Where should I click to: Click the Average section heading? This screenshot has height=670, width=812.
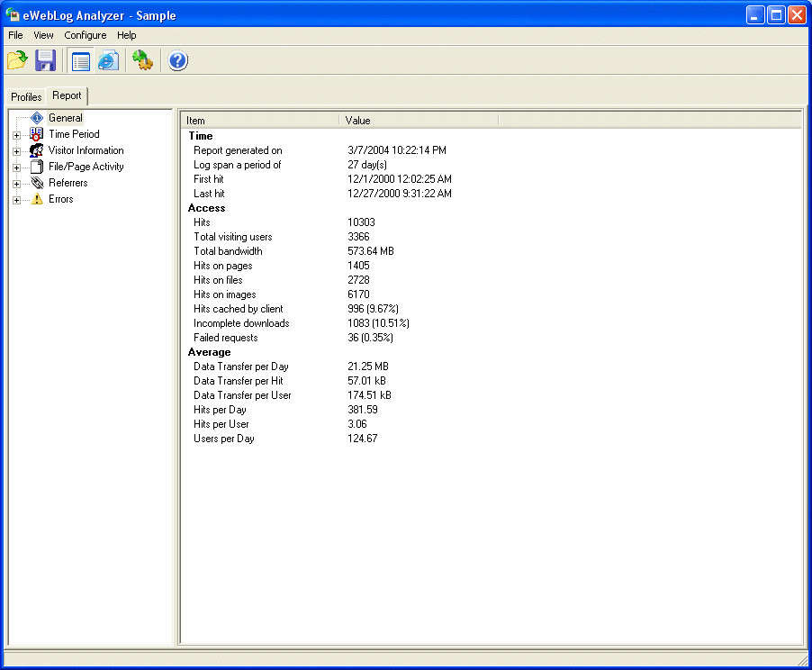pos(209,352)
